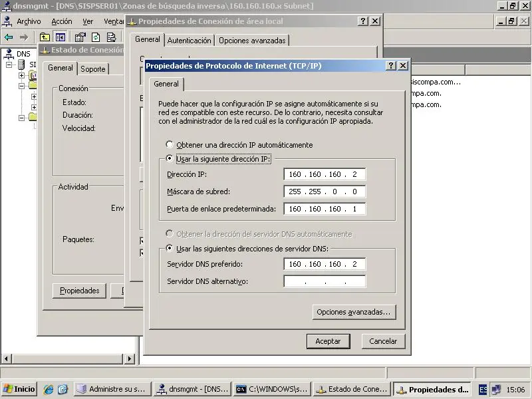Viewport: 532px width, 399px height.
Task: Switch to the Opciones avanzadas tab
Action: (x=252, y=41)
